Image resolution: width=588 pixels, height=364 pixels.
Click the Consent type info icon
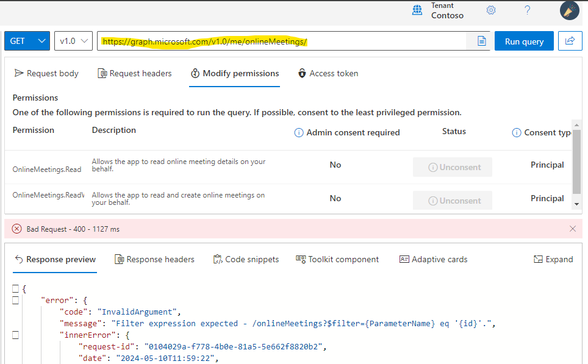coord(518,132)
